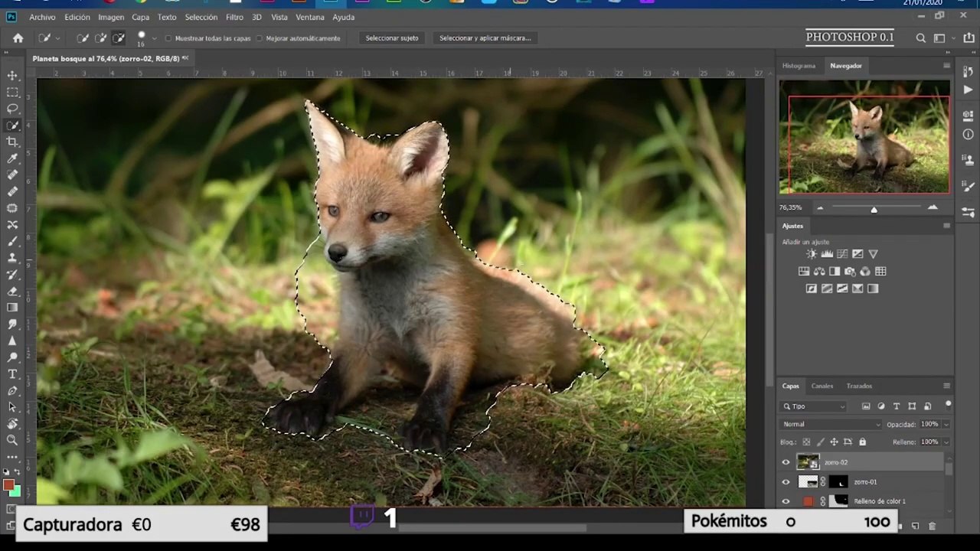The image size is (980, 551).
Task: Add a Gradient Map adjustment
Action: pos(873,289)
